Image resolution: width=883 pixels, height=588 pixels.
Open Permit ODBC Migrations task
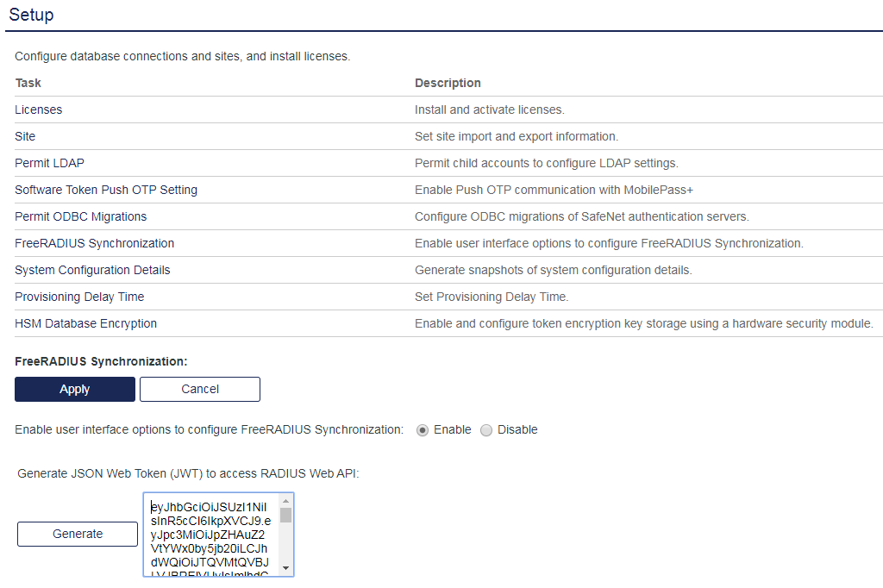point(81,216)
